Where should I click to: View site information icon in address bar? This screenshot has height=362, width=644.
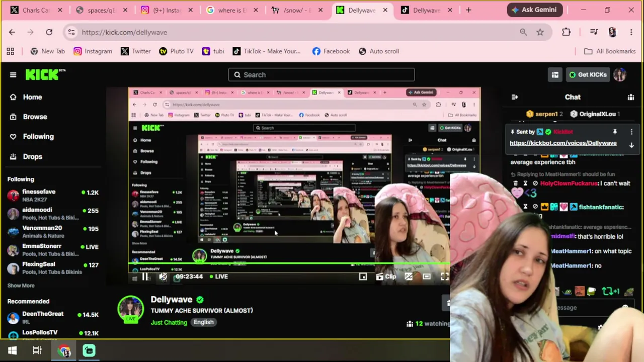[x=71, y=32]
